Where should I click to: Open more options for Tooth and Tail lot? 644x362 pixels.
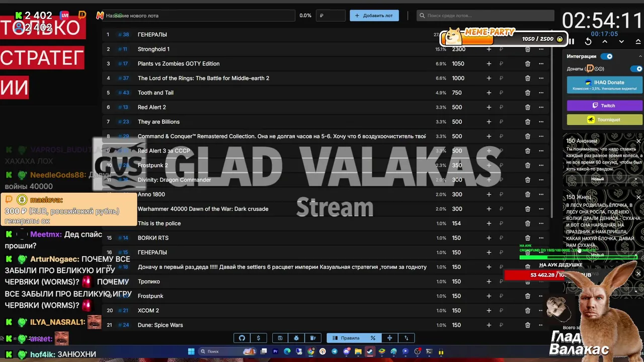tap(541, 93)
